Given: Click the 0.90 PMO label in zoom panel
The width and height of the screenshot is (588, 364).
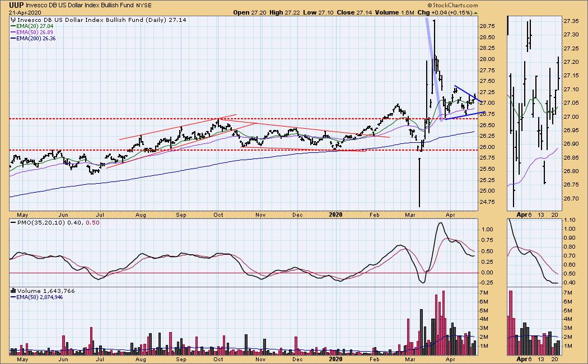Looking at the screenshot, I should (x=570, y=237).
